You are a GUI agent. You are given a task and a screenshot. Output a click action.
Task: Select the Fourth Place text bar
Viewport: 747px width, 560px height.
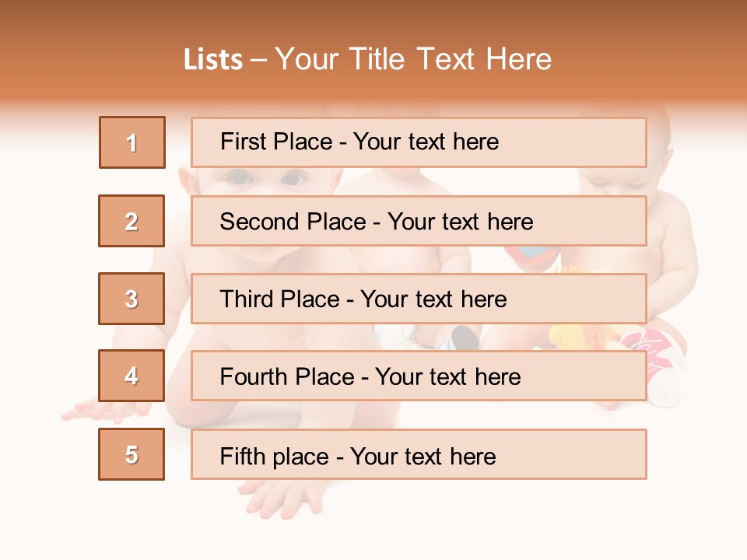click(x=419, y=376)
